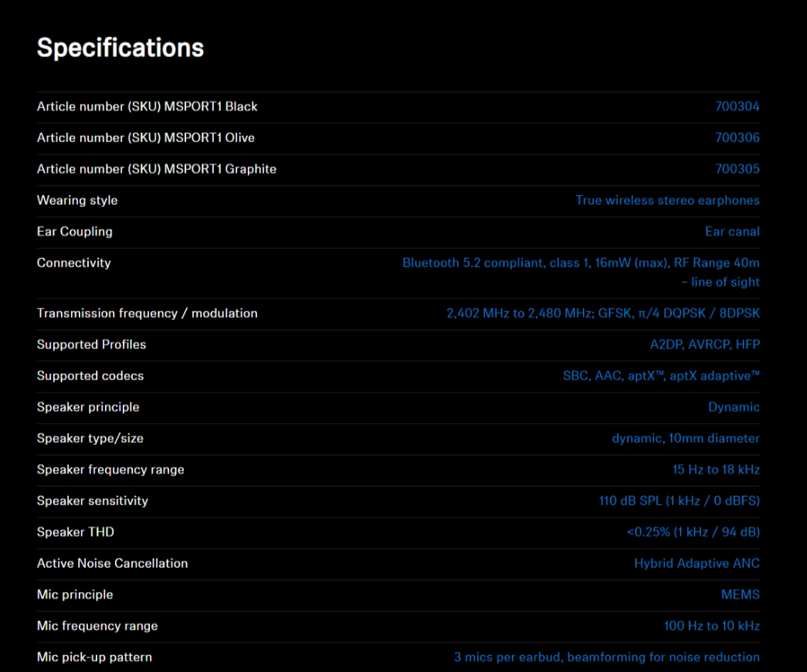The width and height of the screenshot is (807, 672).
Task: Select 'Bluetooth 5.2 compliant' connectivity value
Action: tap(581, 273)
